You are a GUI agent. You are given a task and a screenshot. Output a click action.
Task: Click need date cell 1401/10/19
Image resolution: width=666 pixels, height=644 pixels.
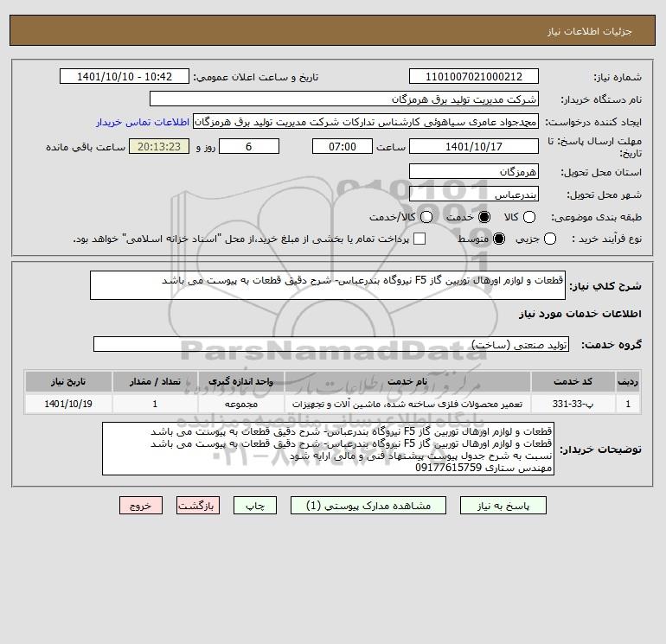[68, 404]
